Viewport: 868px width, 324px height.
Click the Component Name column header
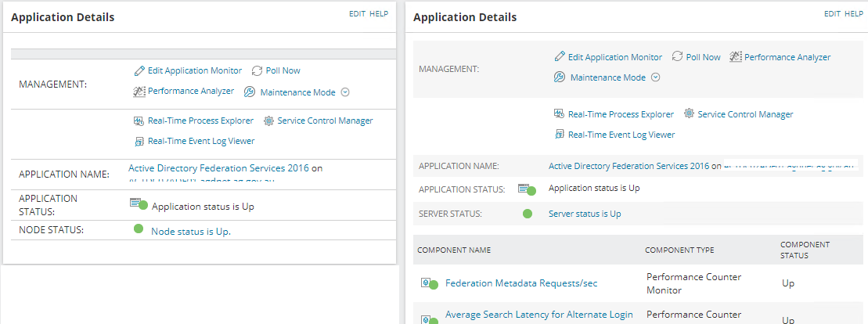[x=454, y=250]
